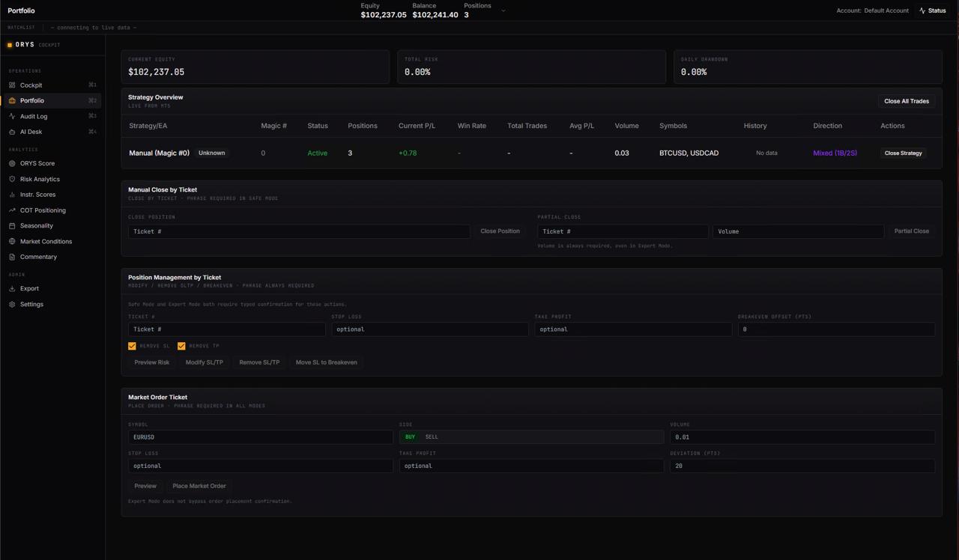Screen dimensions: 959x560
Task: Focus the Breakeven Offset field
Action: click(836, 329)
